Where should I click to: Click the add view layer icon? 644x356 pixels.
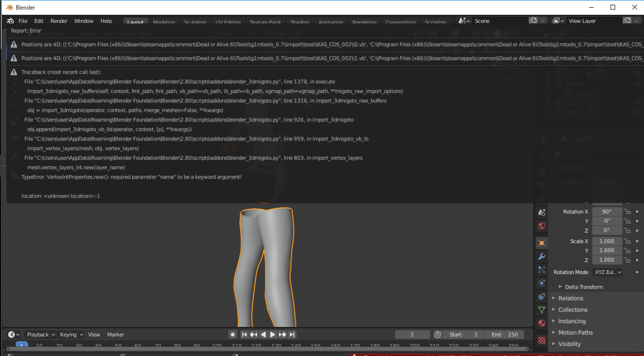pyautogui.click(x=627, y=21)
